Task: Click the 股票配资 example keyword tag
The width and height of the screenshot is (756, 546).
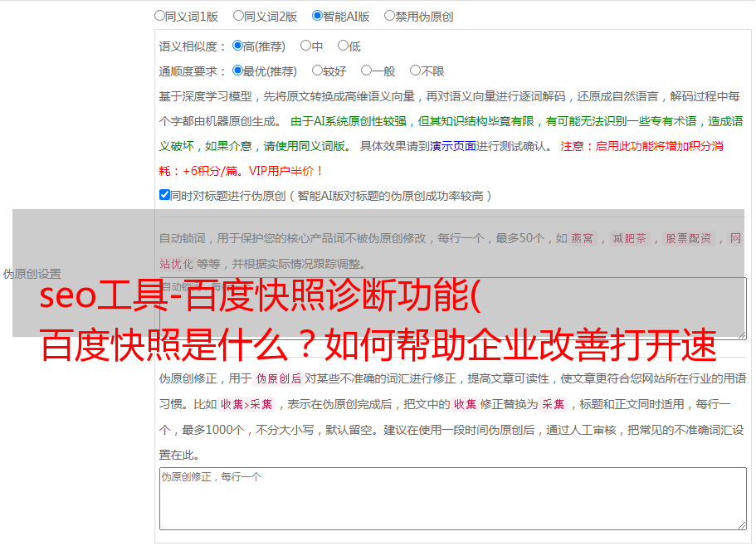Action: pos(689,238)
